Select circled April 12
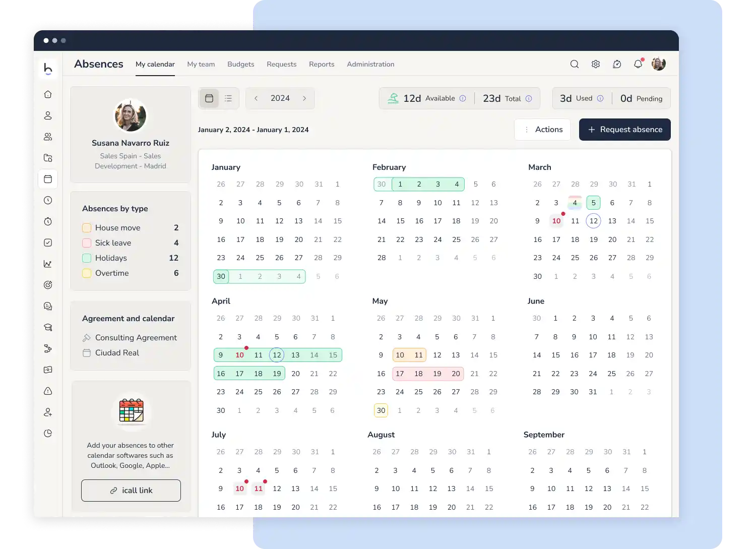This screenshot has width=756, height=549. (277, 355)
